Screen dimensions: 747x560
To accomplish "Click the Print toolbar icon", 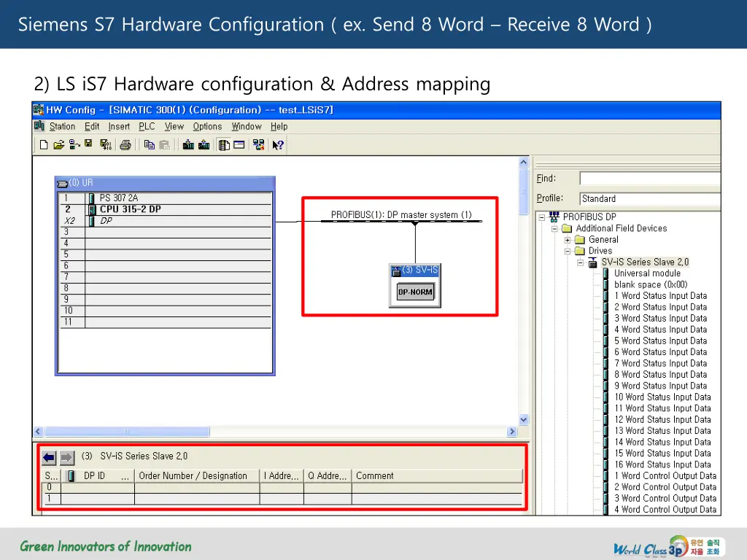I will click(x=125, y=145).
